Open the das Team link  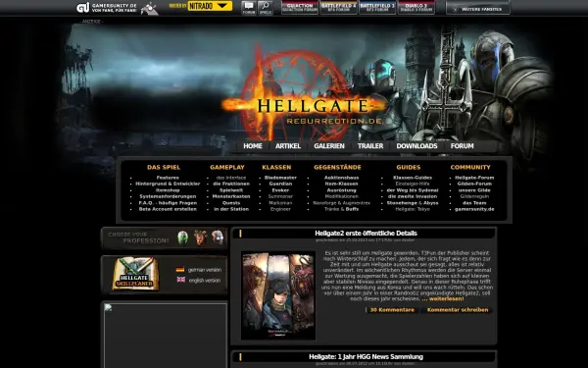tap(474, 203)
